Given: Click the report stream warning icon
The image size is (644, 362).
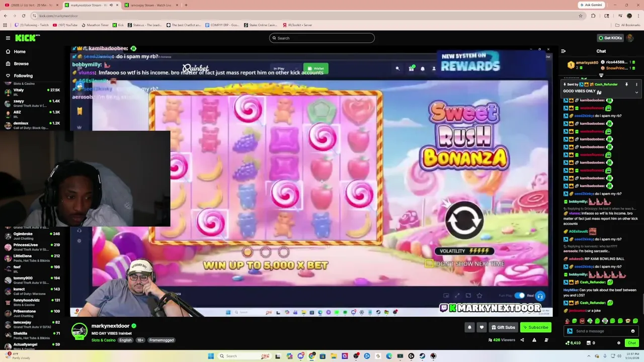Looking at the screenshot, I should (534, 340).
